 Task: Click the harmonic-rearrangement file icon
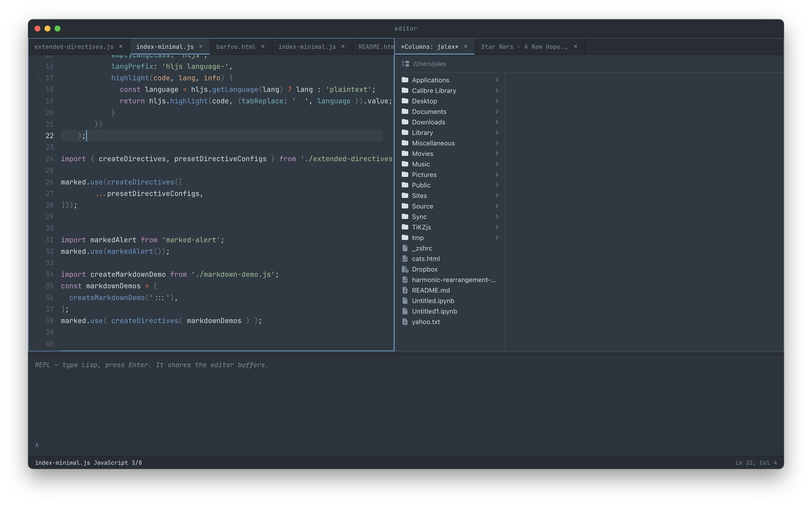point(405,280)
